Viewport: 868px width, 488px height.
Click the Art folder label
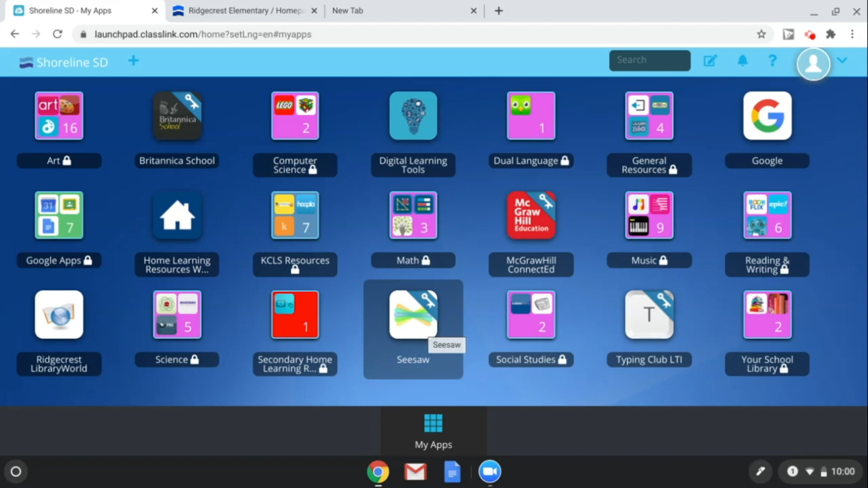(59, 161)
